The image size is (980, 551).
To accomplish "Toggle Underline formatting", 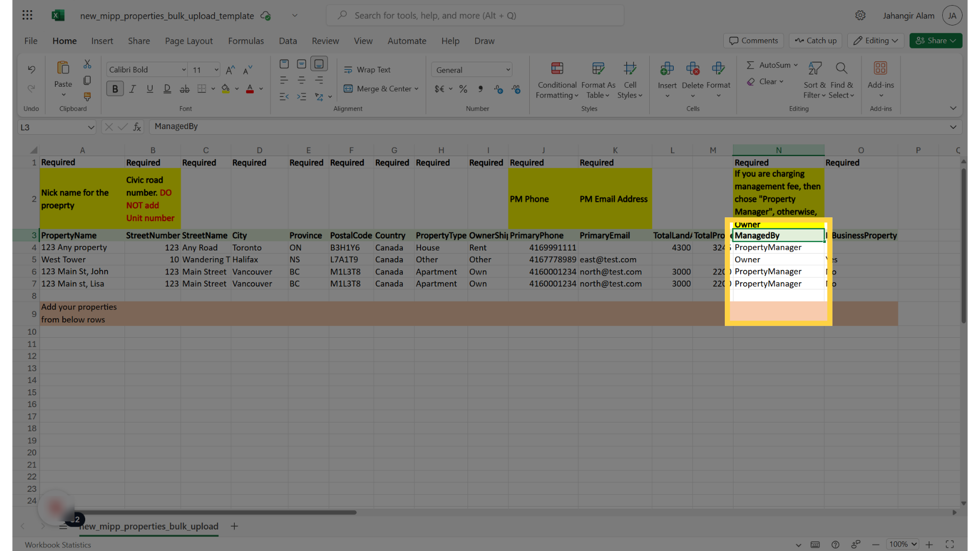I will coord(150,89).
